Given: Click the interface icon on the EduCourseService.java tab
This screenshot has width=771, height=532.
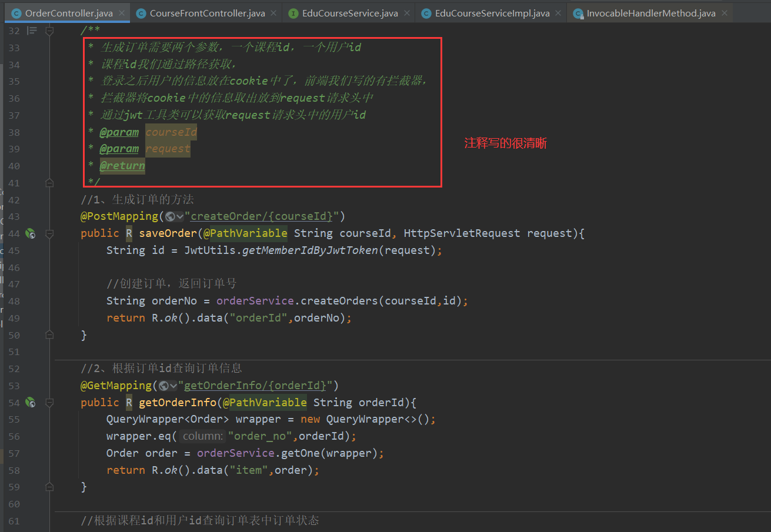Looking at the screenshot, I should pos(293,13).
